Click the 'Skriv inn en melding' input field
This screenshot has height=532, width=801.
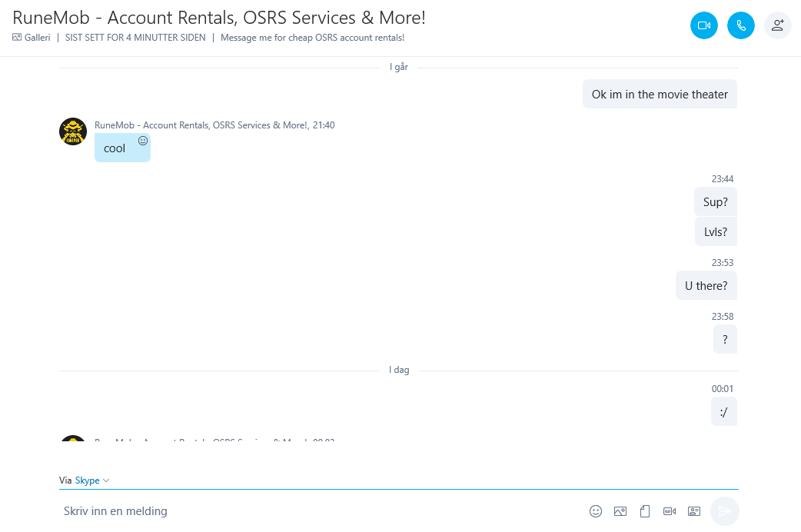[322, 511]
